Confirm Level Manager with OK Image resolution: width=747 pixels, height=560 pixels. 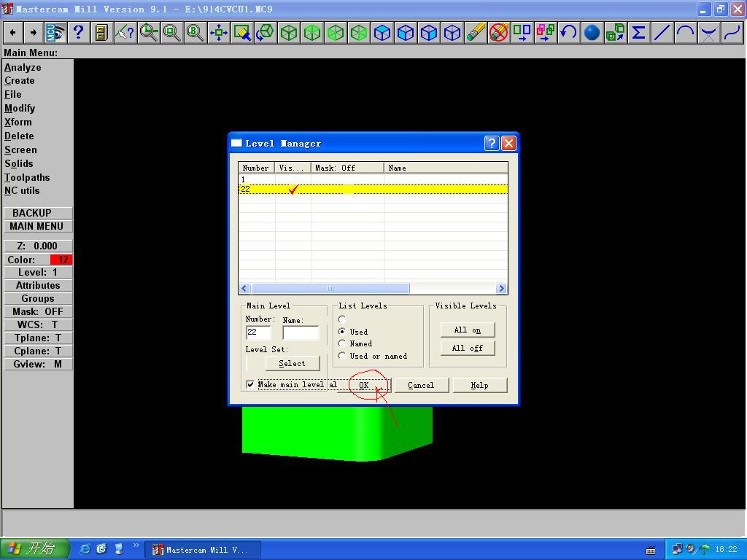(363, 385)
